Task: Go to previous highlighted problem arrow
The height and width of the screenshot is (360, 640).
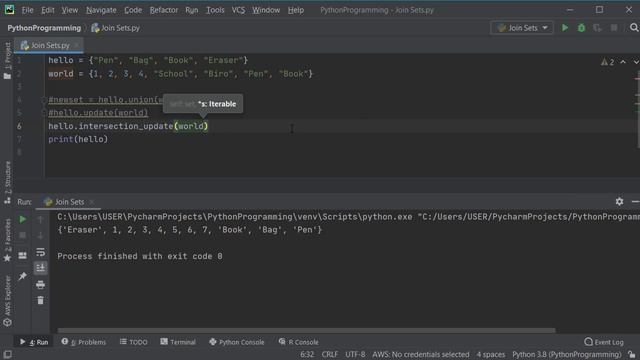Action: tap(623, 62)
